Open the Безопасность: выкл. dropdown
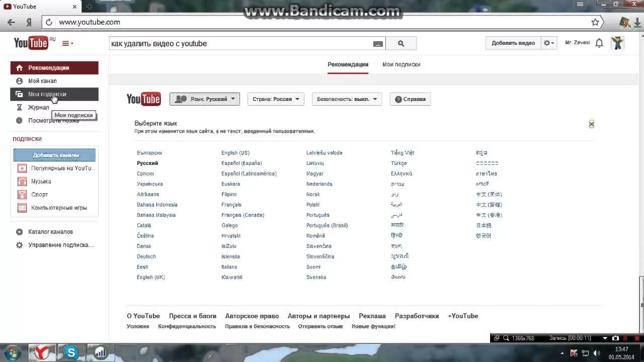 (x=347, y=99)
